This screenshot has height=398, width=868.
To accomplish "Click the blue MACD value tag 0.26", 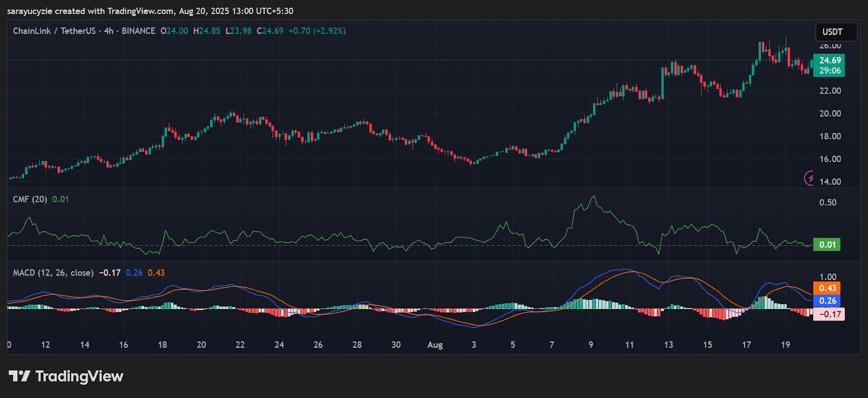I will [x=827, y=301].
